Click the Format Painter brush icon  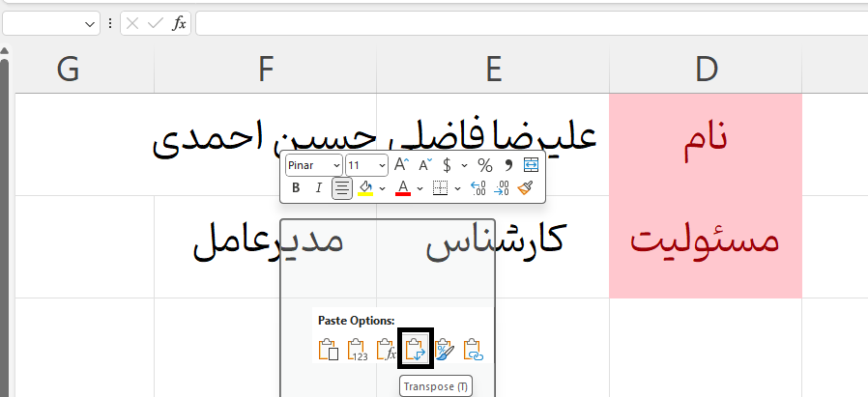click(x=525, y=188)
